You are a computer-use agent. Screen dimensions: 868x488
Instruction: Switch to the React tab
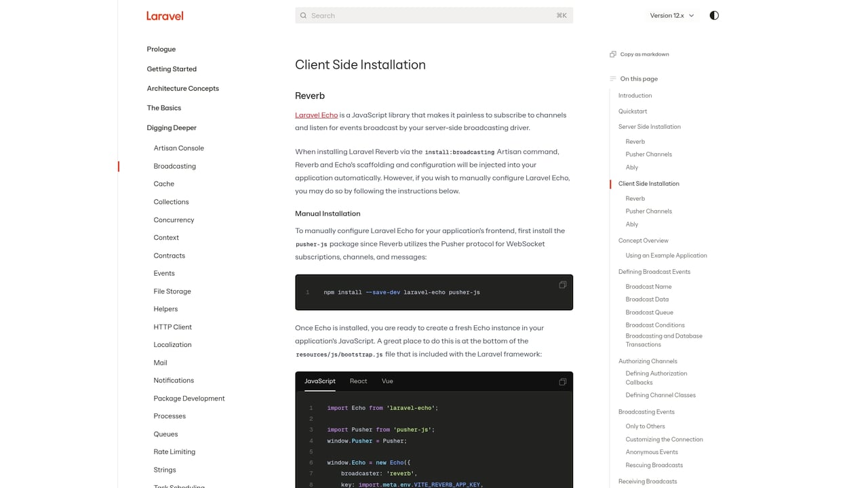click(358, 381)
